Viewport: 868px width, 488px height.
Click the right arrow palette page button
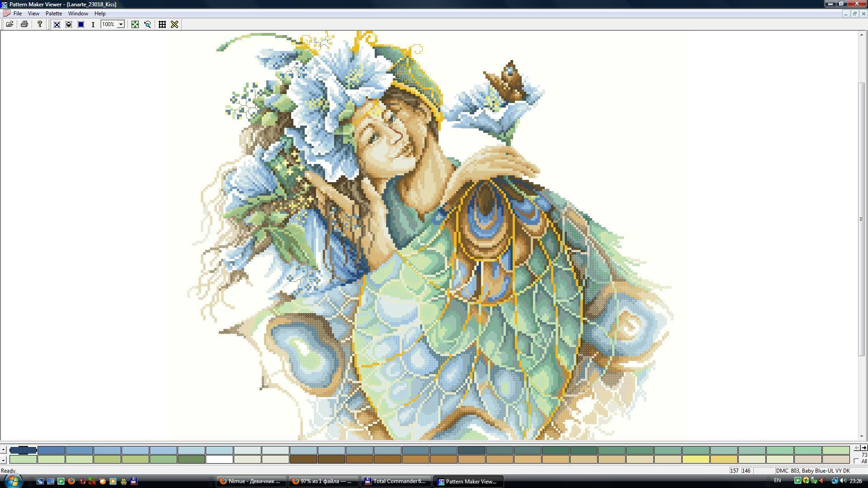tap(864, 448)
